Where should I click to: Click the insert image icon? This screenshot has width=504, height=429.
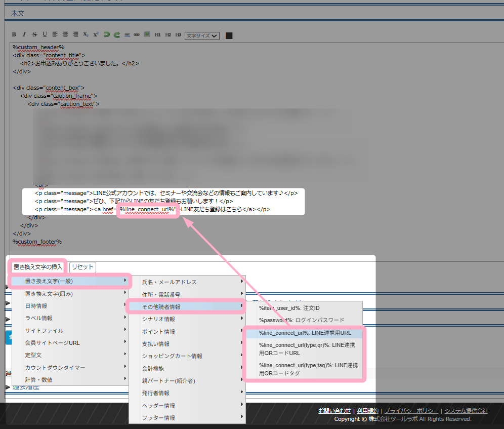coord(147,35)
